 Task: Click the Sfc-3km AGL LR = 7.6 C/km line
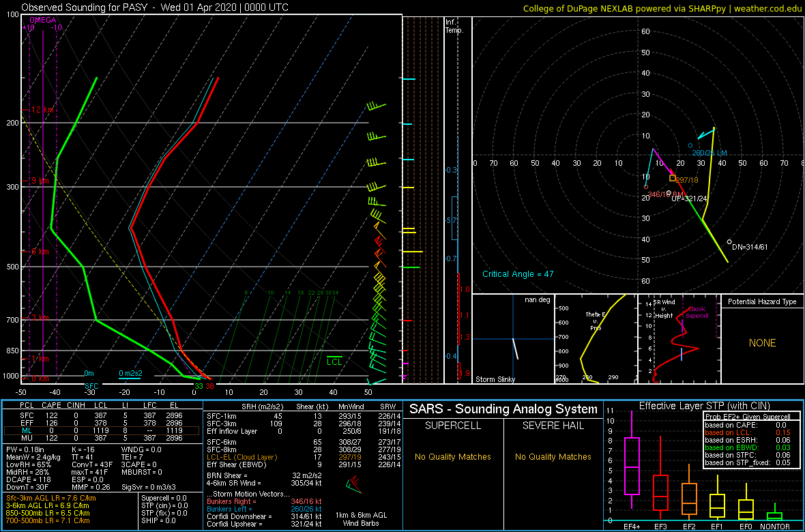(51, 498)
